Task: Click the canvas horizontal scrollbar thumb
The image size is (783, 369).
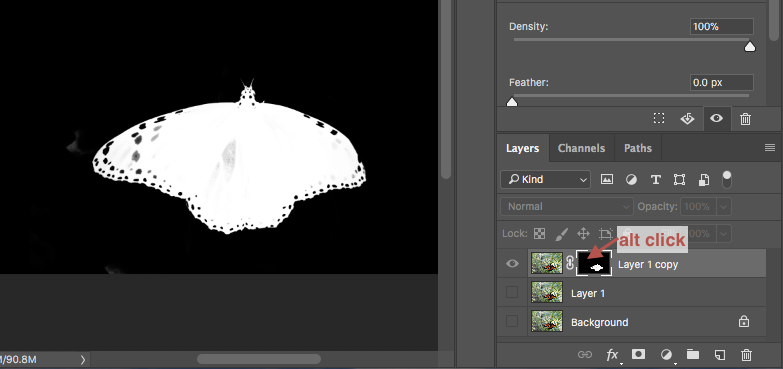Action: tap(259, 359)
